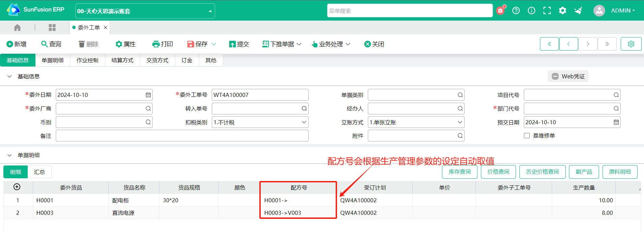Open the settings gear in header

pos(562,10)
